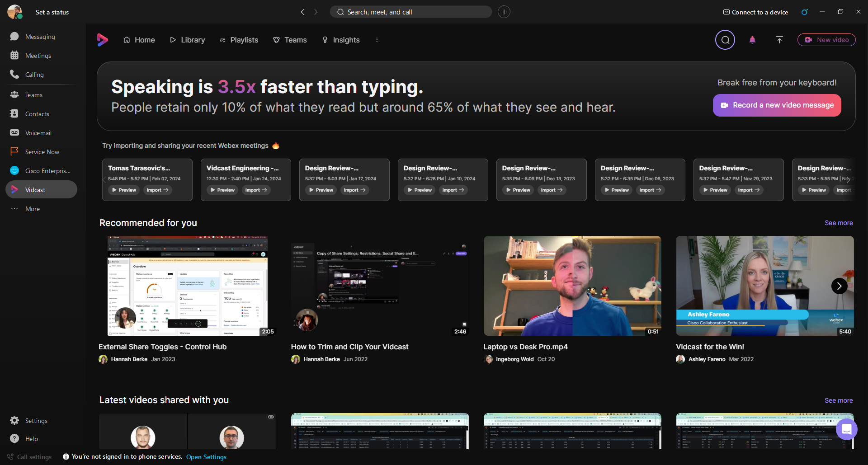Open the Cisco Enterprise sidebar icon
Screen dimensions: 868x465
[x=14, y=170]
